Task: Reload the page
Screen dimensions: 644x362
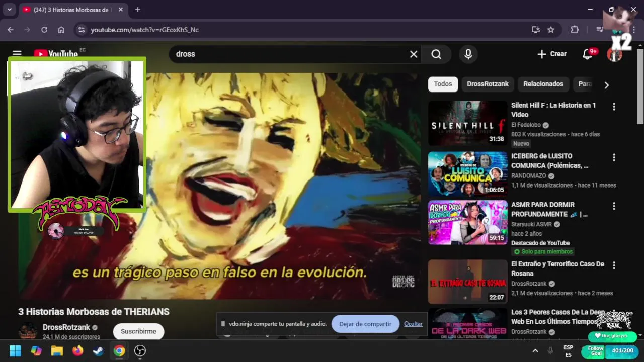Action: coord(44,30)
